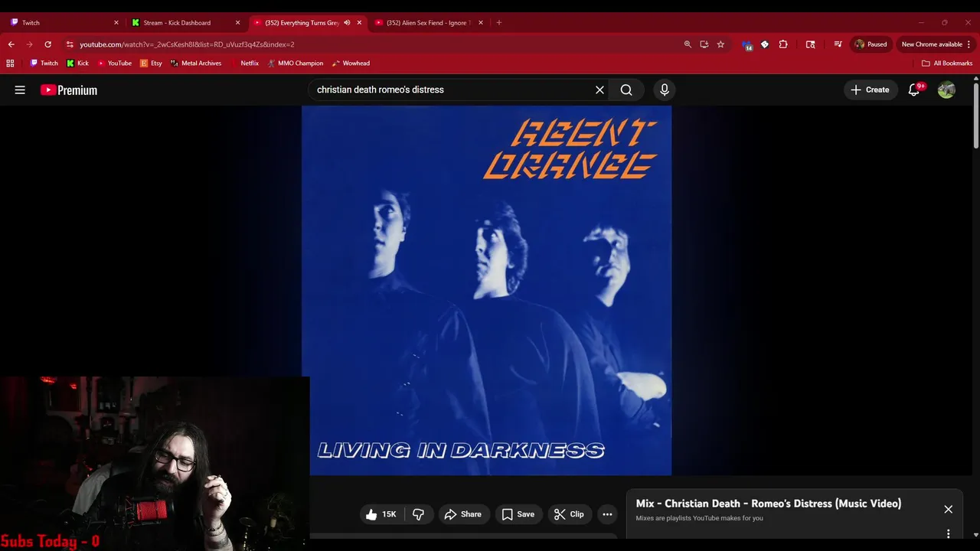This screenshot has width=980, height=551.
Task: Open the browser zoom magnifier icon
Action: (688, 44)
